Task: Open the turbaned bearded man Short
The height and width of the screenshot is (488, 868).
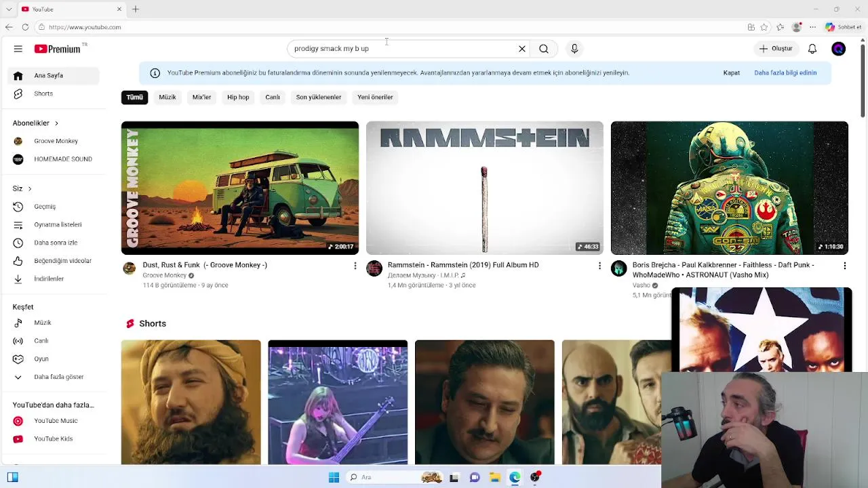Action: pos(191,403)
